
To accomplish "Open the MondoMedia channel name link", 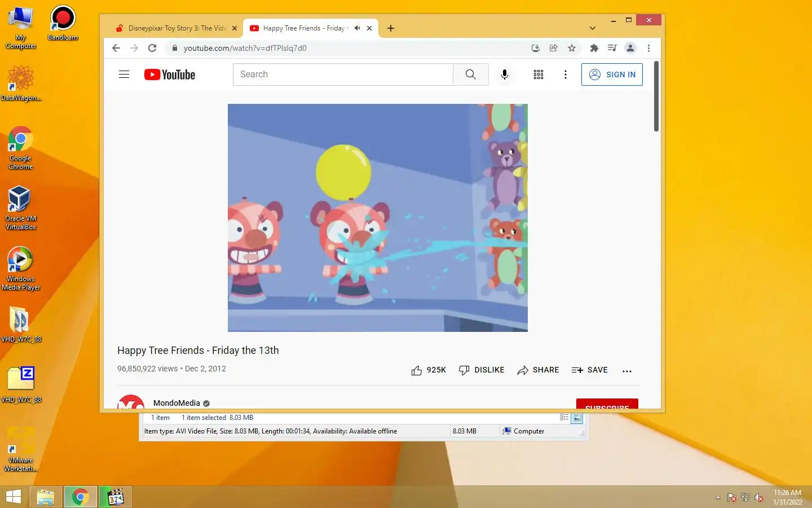I will tap(176, 403).
